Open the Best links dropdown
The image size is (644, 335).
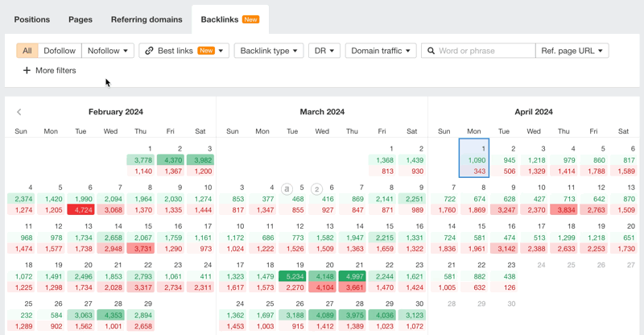[184, 51]
